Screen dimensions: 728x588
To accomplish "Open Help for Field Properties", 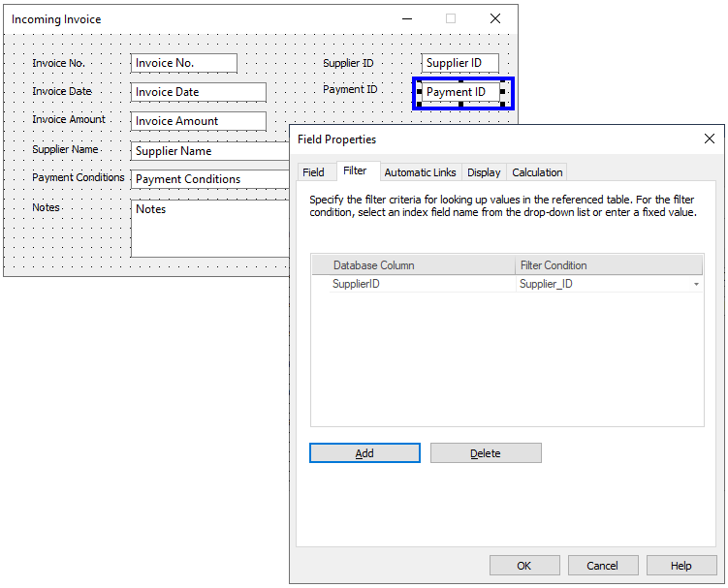I will point(681,566).
